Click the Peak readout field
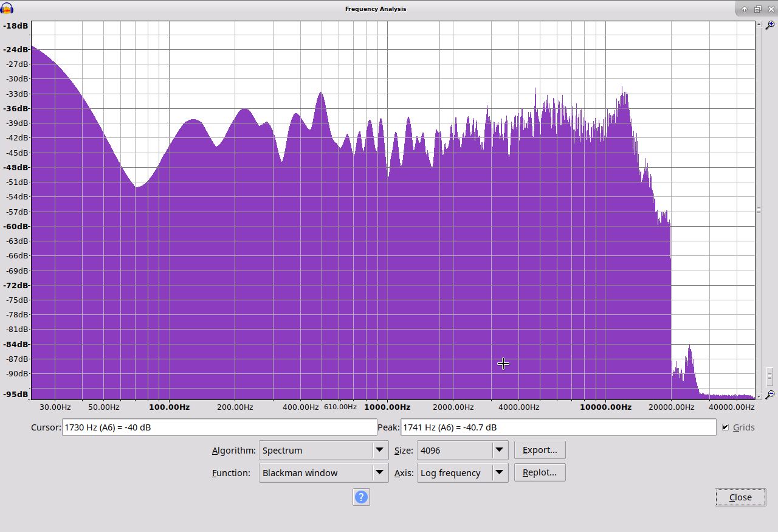The image size is (778, 532). (x=558, y=427)
